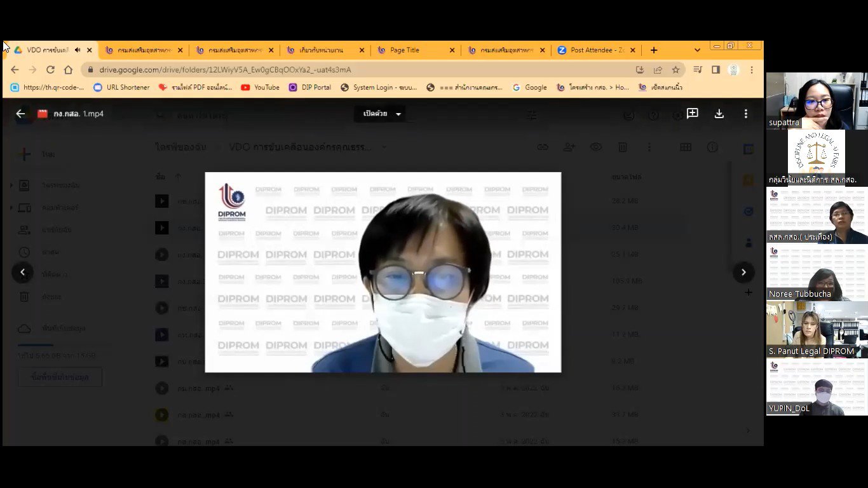Open the เช็คสแกนนิ้ว bookmark
This screenshot has width=868, height=488.
tap(660, 88)
